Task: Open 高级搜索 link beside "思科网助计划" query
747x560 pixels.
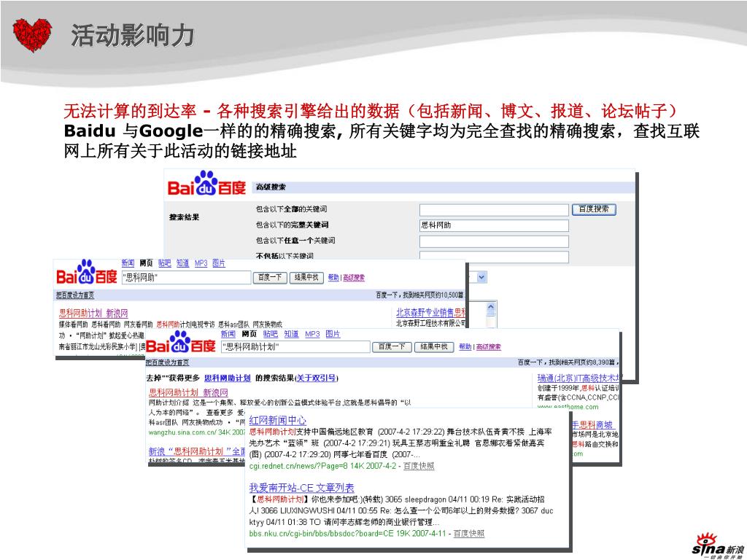Action: point(488,347)
